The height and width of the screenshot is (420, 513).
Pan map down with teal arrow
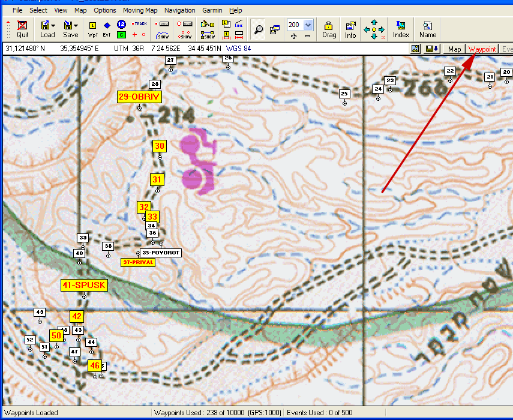click(374, 37)
